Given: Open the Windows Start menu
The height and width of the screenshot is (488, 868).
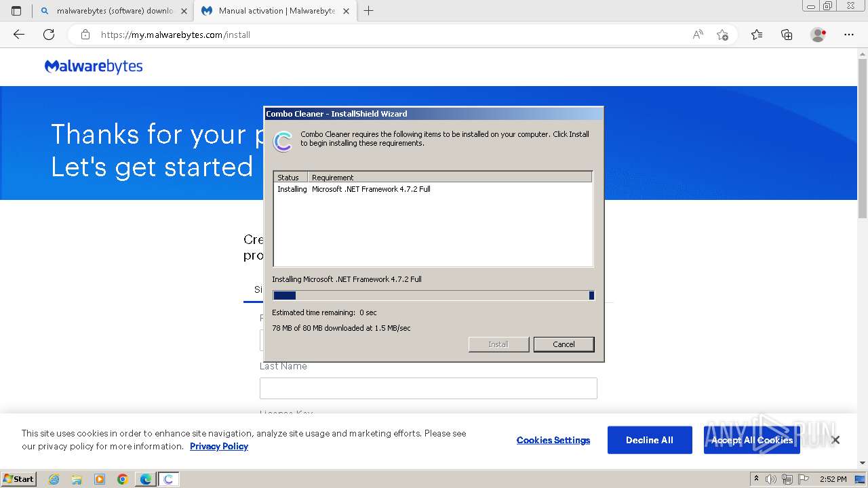Looking at the screenshot, I should pyautogui.click(x=19, y=479).
